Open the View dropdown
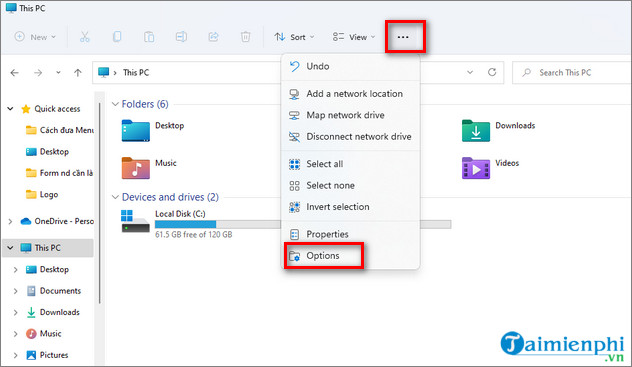632x367 pixels. coord(354,37)
